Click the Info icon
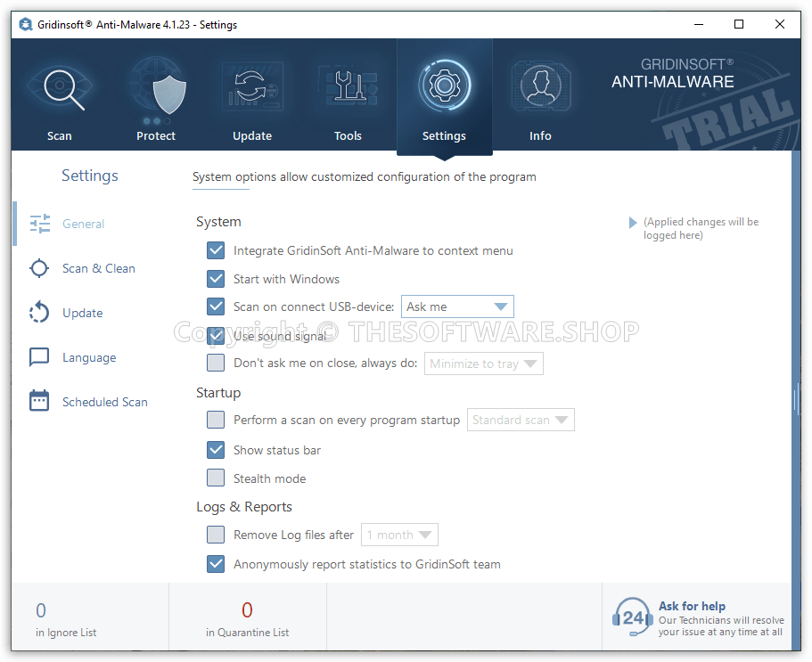The image size is (812, 662). click(x=540, y=86)
